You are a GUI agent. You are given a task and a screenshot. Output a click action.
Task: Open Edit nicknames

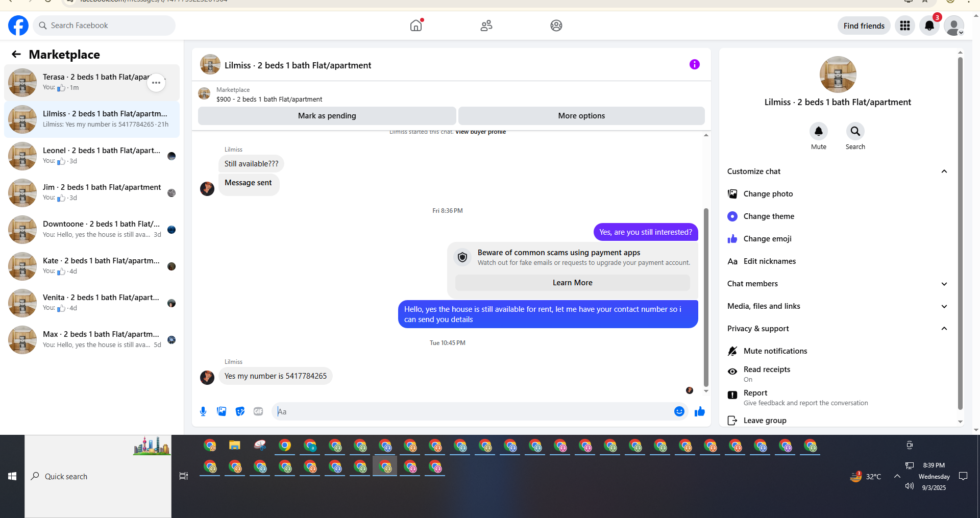(837, 261)
